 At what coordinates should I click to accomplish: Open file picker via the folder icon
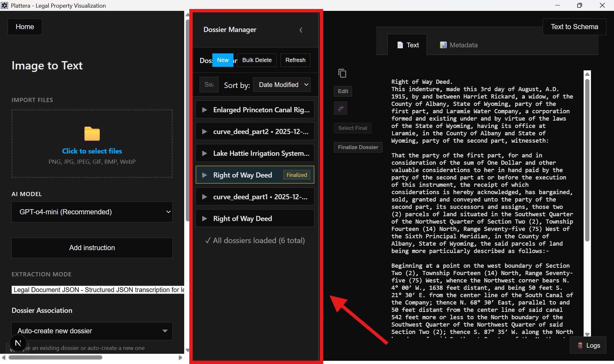92,134
